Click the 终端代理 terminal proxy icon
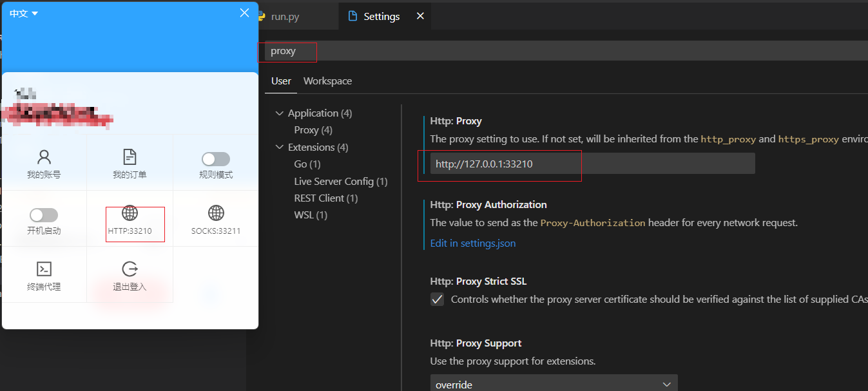The image size is (868, 391). click(43, 269)
